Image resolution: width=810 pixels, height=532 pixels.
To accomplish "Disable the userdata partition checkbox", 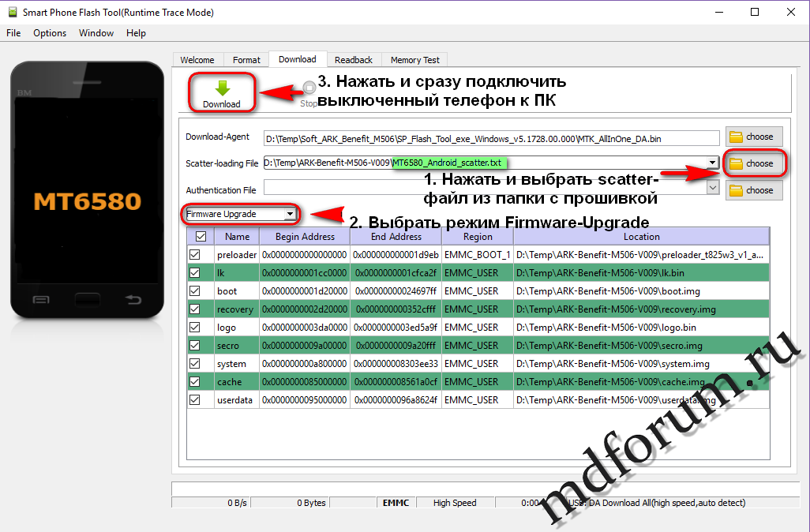I will tap(195, 400).
